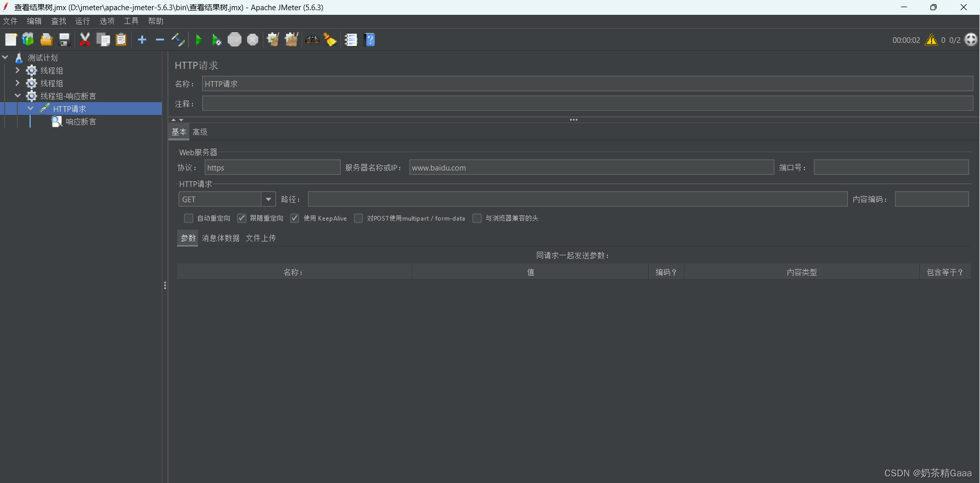Click the New test plan icon

(x=11, y=40)
